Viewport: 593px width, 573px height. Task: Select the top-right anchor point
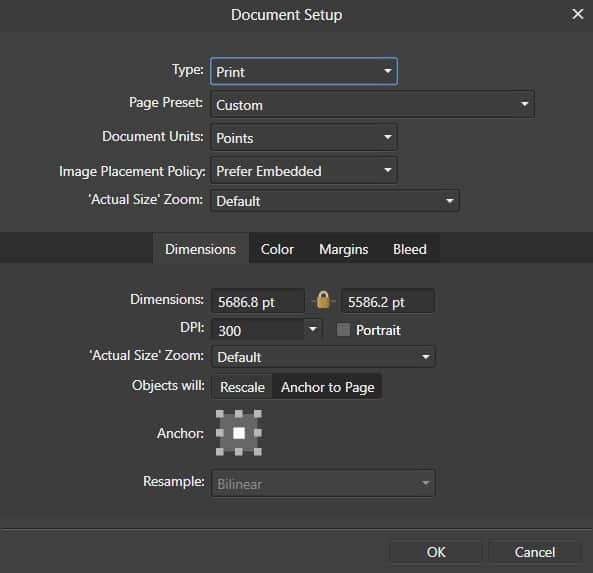click(258, 414)
